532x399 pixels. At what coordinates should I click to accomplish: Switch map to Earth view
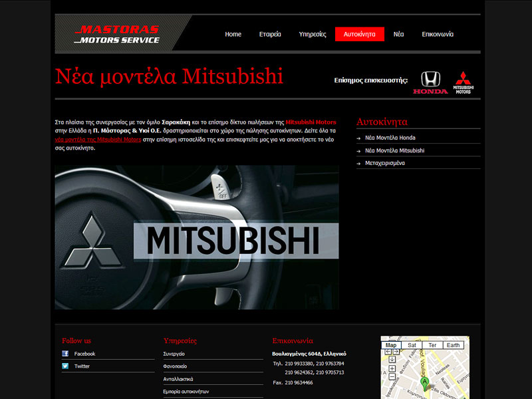pos(454,345)
